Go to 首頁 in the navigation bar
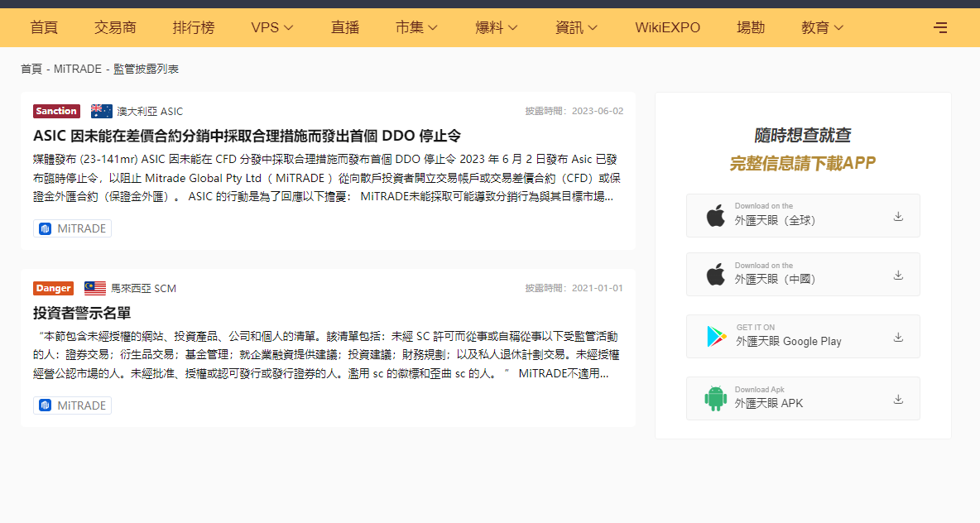This screenshot has height=523, width=980. 44,27
